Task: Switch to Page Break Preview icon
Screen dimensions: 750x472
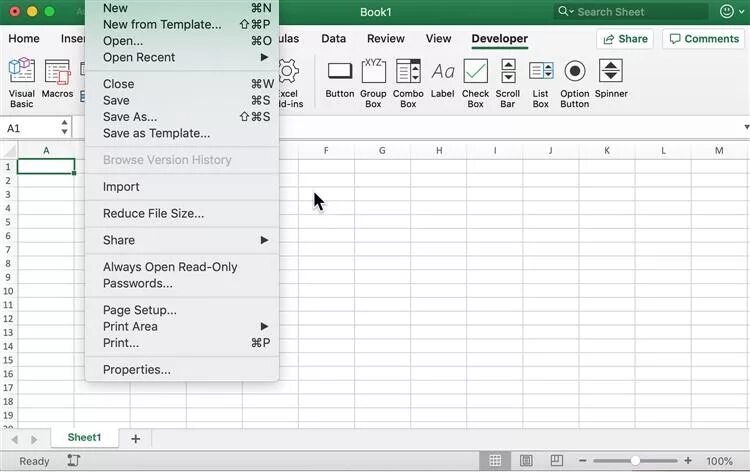Action: point(557,461)
